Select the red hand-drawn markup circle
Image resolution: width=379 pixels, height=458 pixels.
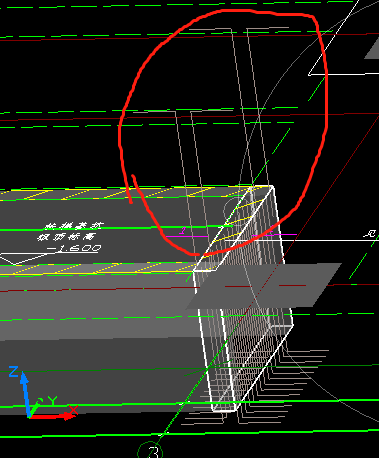(223, 133)
